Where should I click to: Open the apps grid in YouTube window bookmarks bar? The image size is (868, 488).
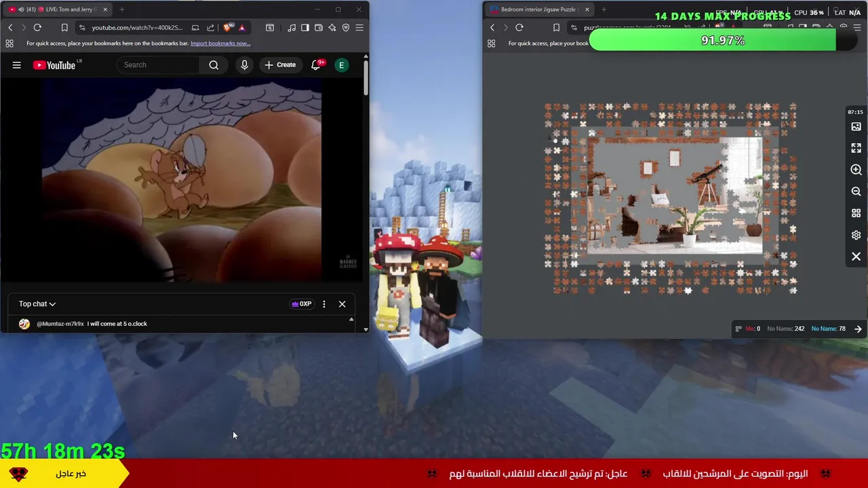9,43
